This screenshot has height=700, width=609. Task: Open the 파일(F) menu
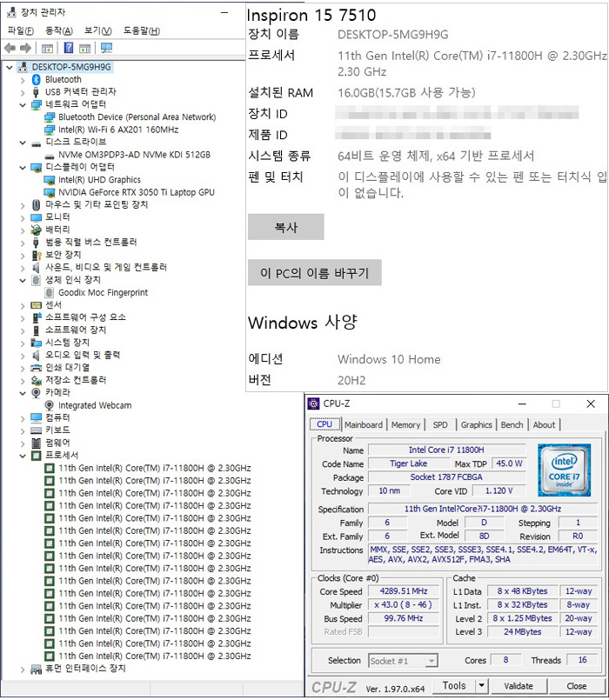pos(21,30)
